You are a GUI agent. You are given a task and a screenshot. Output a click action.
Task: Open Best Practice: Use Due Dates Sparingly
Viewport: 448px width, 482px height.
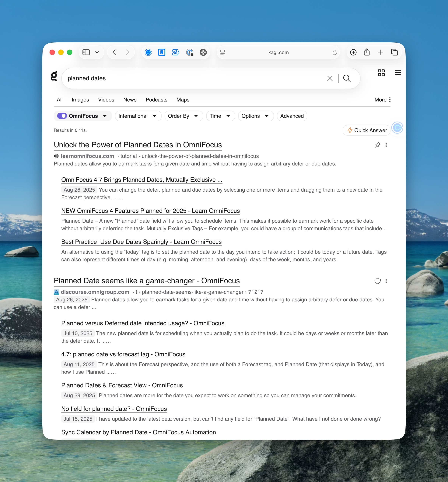[x=141, y=242]
